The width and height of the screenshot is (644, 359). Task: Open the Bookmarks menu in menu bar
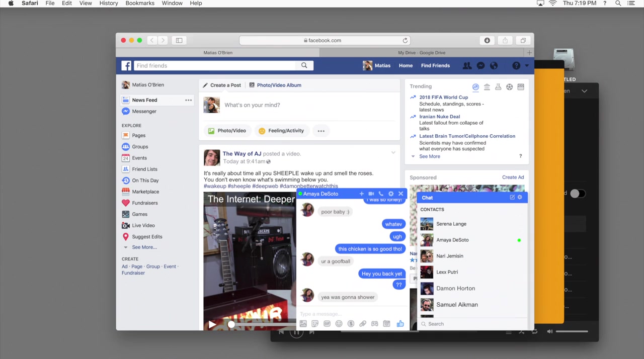click(x=140, y=4)
